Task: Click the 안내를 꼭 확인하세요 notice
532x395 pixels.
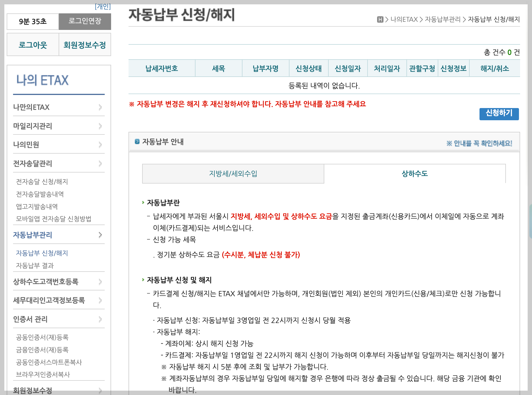Action: 479,143
